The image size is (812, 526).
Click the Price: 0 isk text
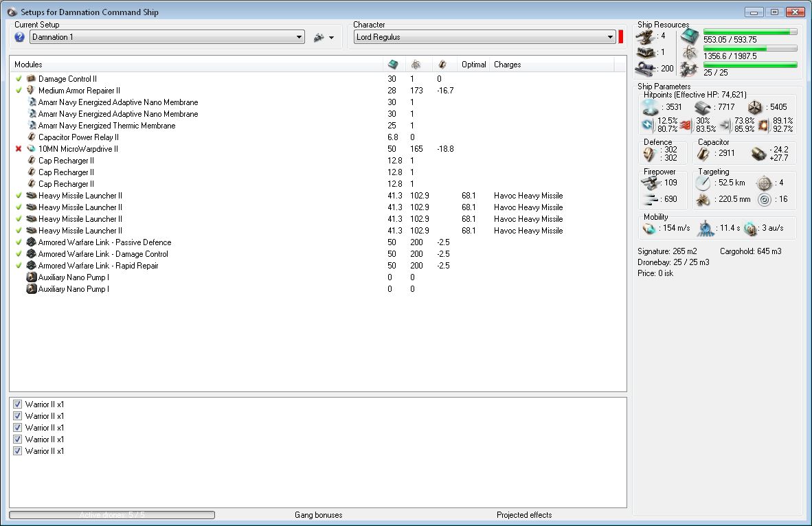(x=655, y=273)
